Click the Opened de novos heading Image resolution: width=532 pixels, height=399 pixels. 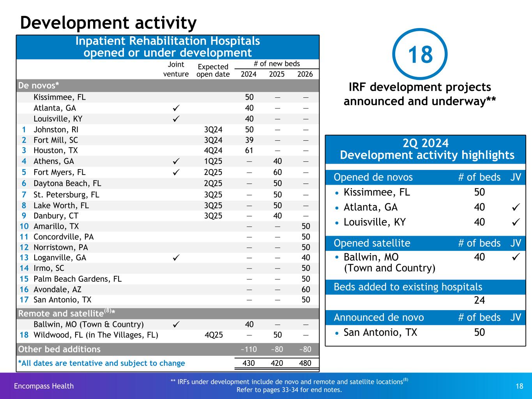373,177
